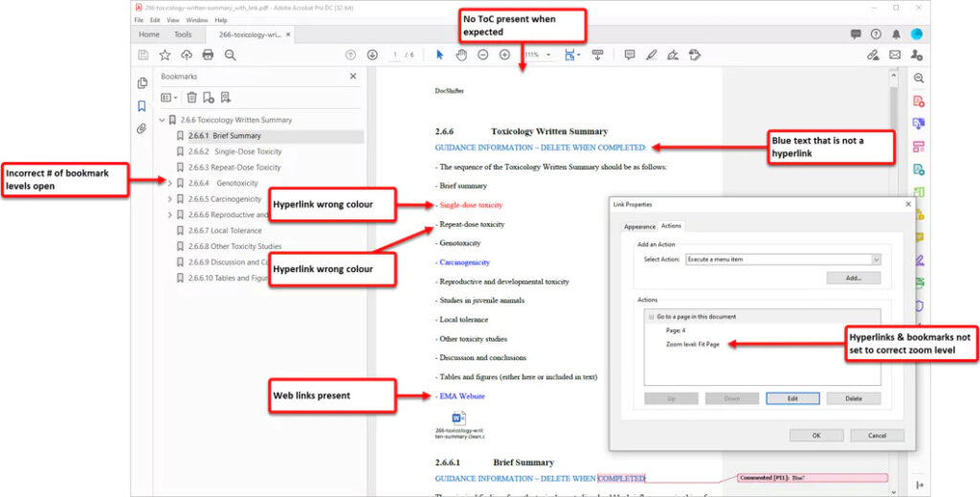The image size is (980, 497).
Task: Open the File menu
Action: 139,20
